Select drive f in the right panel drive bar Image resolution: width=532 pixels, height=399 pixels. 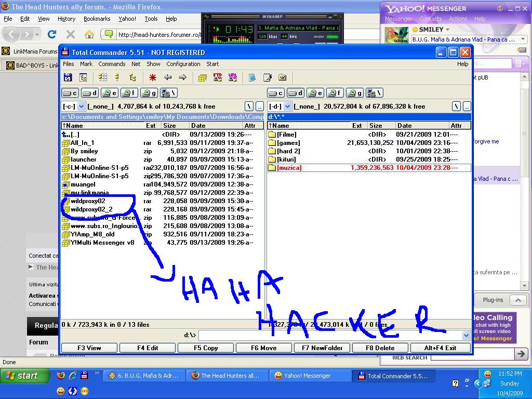(x=335, y=93)
